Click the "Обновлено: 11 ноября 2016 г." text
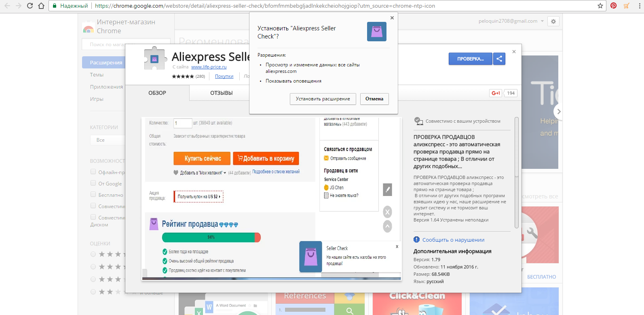Image resolution: width=644 pixels, height=315 pixels. click(x=446, y=267)
